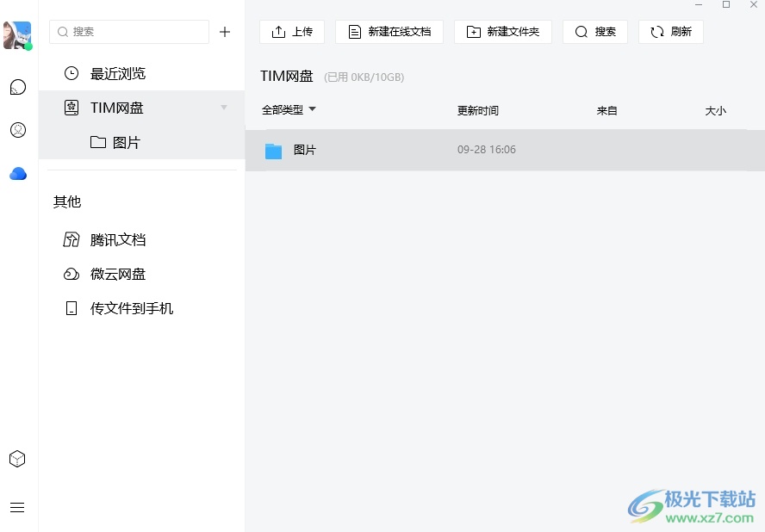The width and height of the screenshot is (765, 532).
Task: Close the TIM window
Action: click(753, 5)
